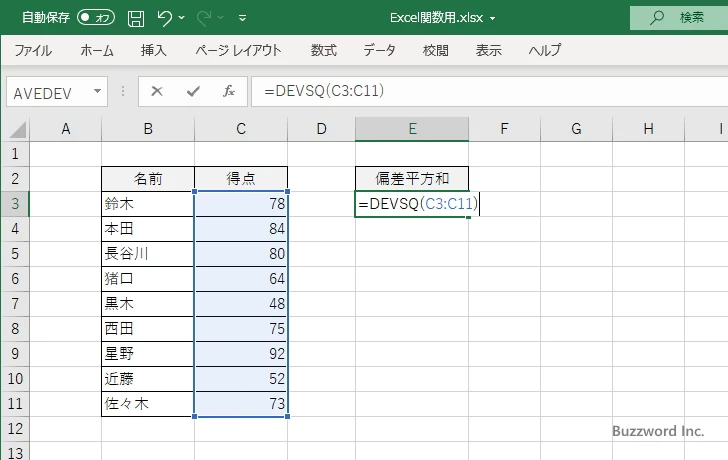The width and height of the screenshot is (728, 460).
Task: Click the Select All corner triangle
Action: (x=18, y=130)
